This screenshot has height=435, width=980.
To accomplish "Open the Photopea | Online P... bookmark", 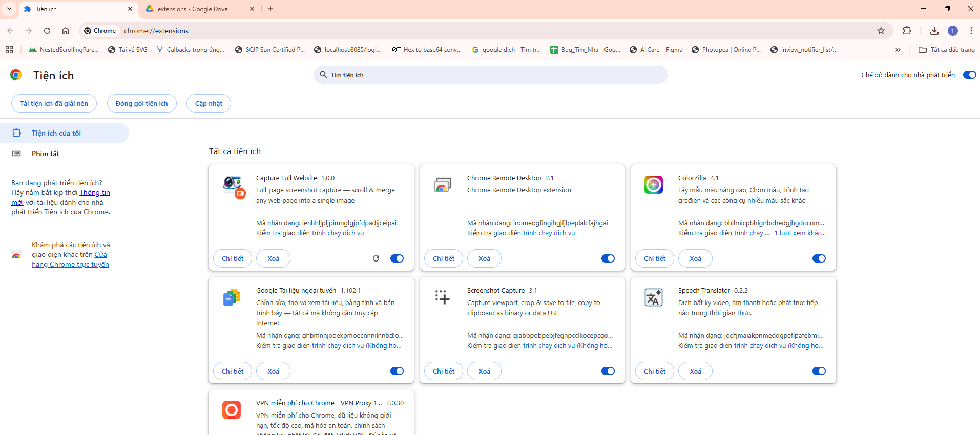I will tap(726, 50).
